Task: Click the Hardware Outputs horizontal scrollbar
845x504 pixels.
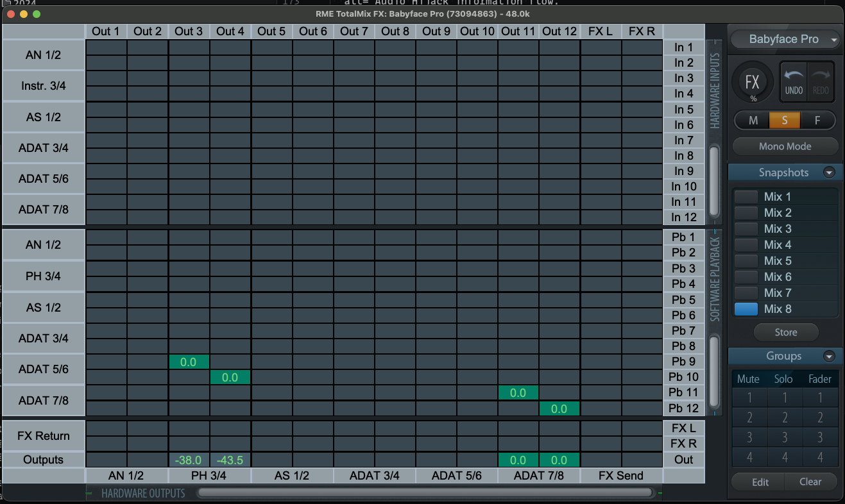Action: 425,492
